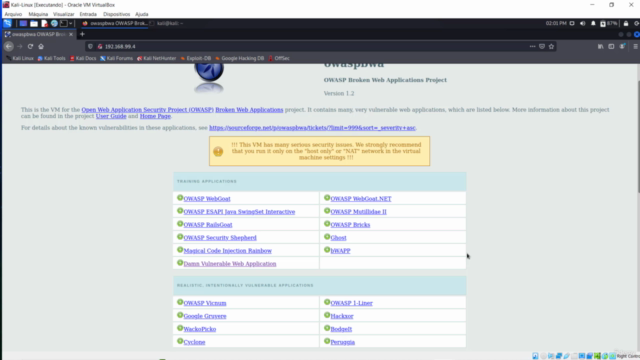This screenshot has height=360, width=640.
Task: Expand the terminal launcher dropdown arrow
Action: coord(71,24)
